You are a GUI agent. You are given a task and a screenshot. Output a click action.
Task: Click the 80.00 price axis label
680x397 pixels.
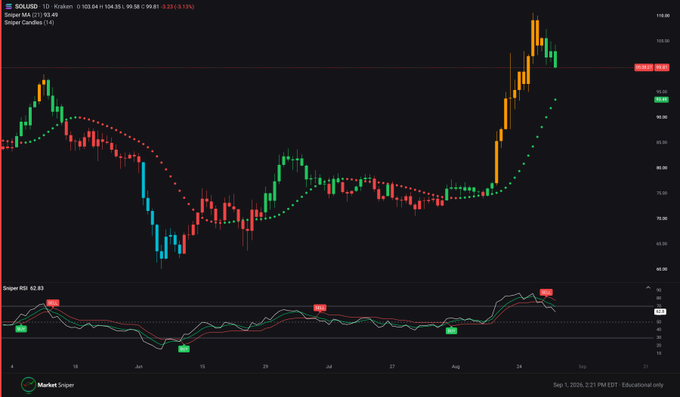(662, 167)
